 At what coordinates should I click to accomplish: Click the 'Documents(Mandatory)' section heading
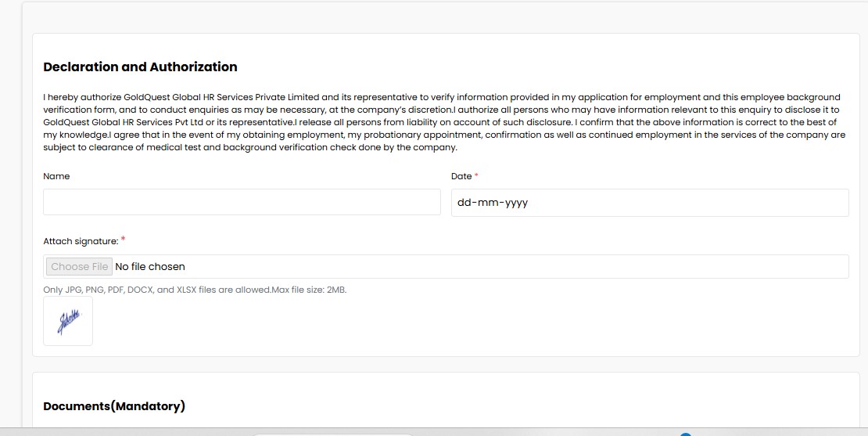[114, 406]
